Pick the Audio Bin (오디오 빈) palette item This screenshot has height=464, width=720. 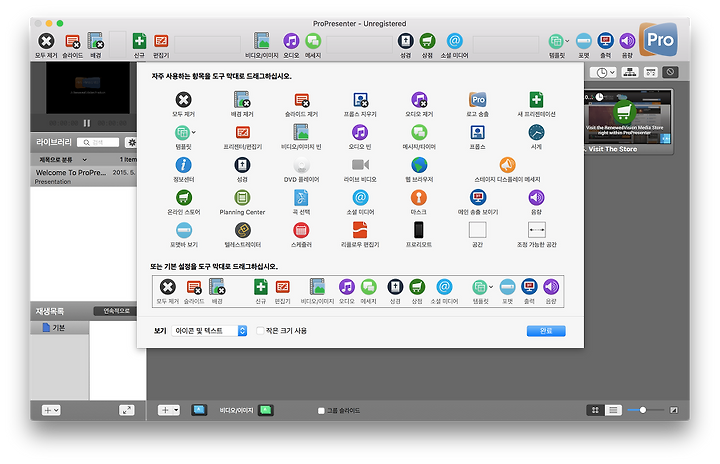360,137
